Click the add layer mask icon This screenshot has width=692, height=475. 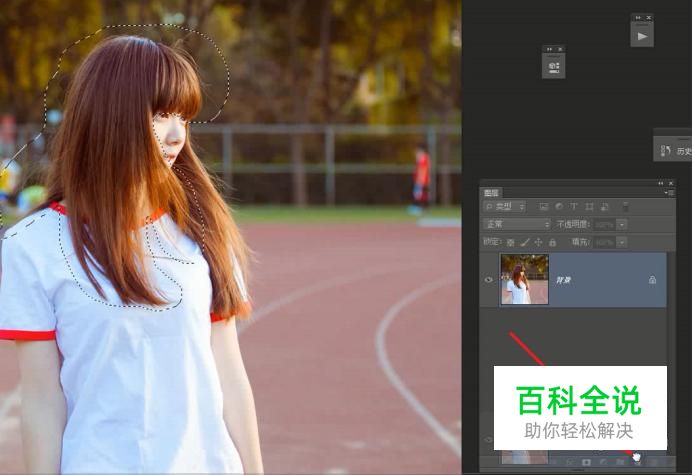tap(586, 462)
